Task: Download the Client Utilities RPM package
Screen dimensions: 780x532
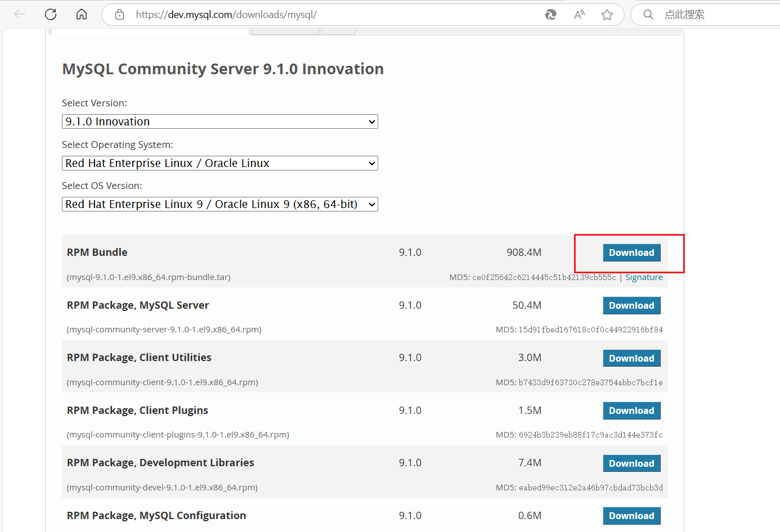Action: [631, 358]
